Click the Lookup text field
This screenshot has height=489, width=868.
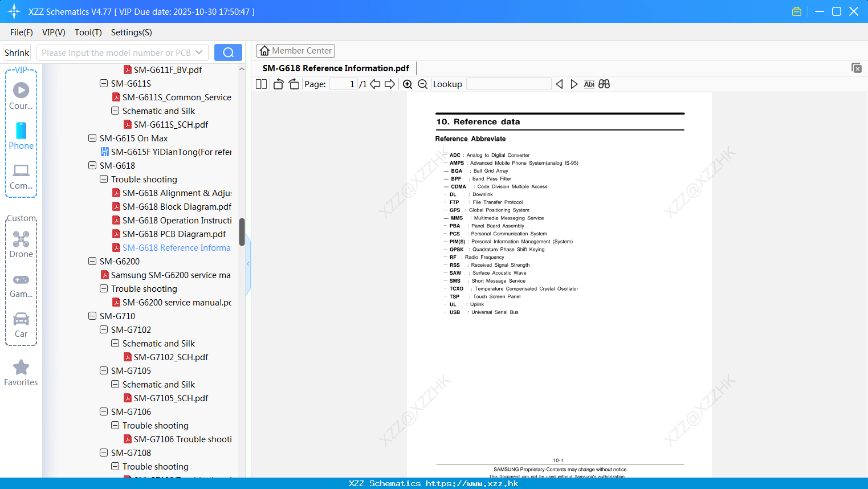click(x=508, y=84)
